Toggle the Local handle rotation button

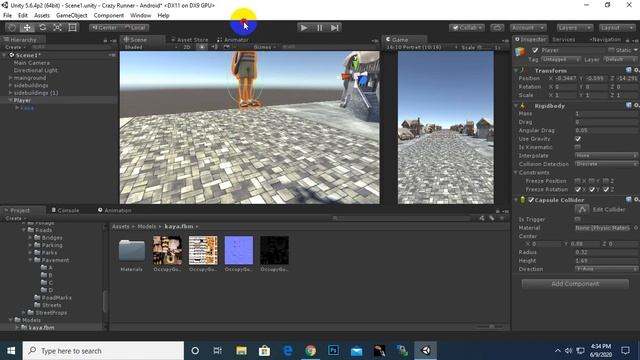(134, 28)
